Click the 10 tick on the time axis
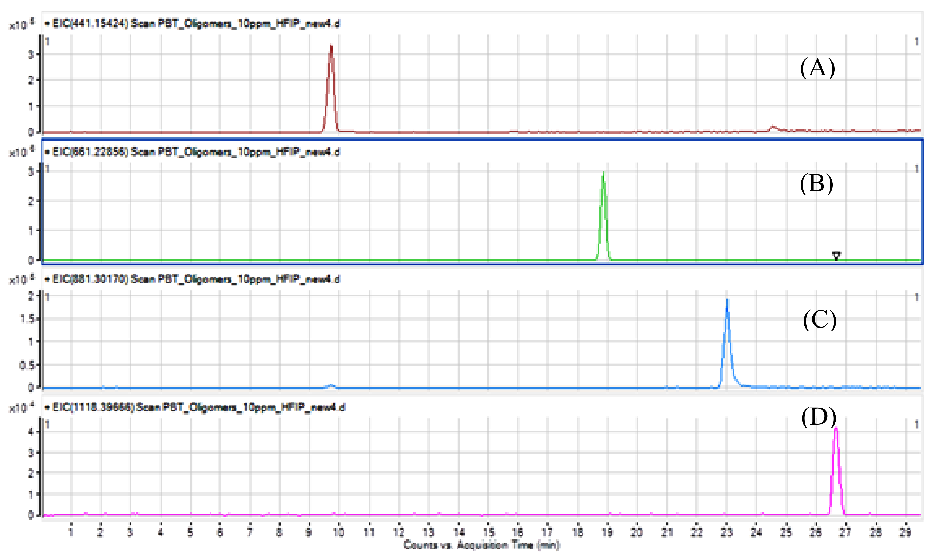933x560 pixels. (x=339, y=532)
